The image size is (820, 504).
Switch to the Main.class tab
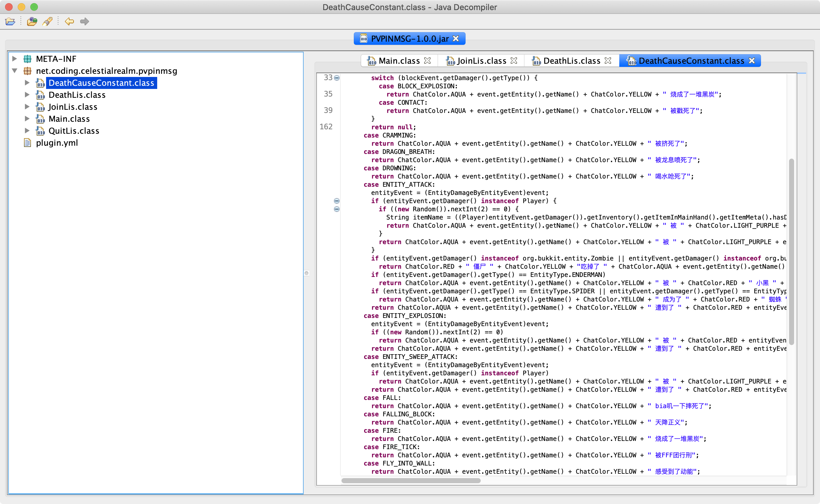tap(399, 61)
